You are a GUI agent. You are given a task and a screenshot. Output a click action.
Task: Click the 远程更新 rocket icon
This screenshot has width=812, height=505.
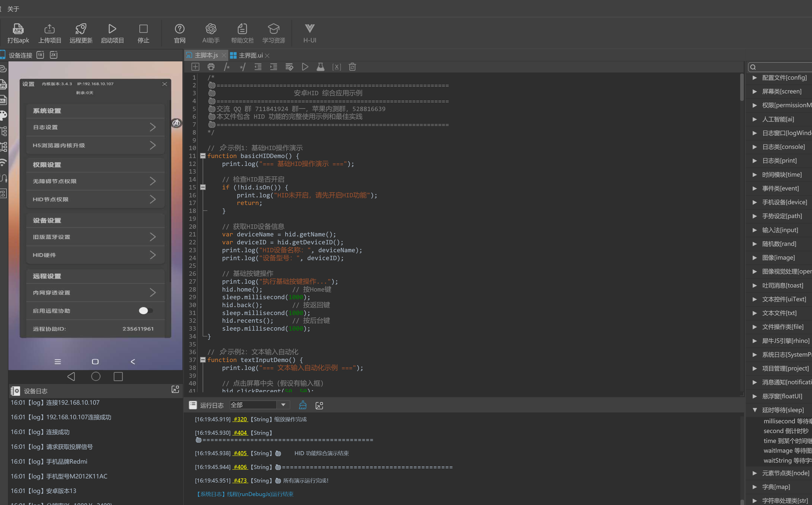pos(81,29)
